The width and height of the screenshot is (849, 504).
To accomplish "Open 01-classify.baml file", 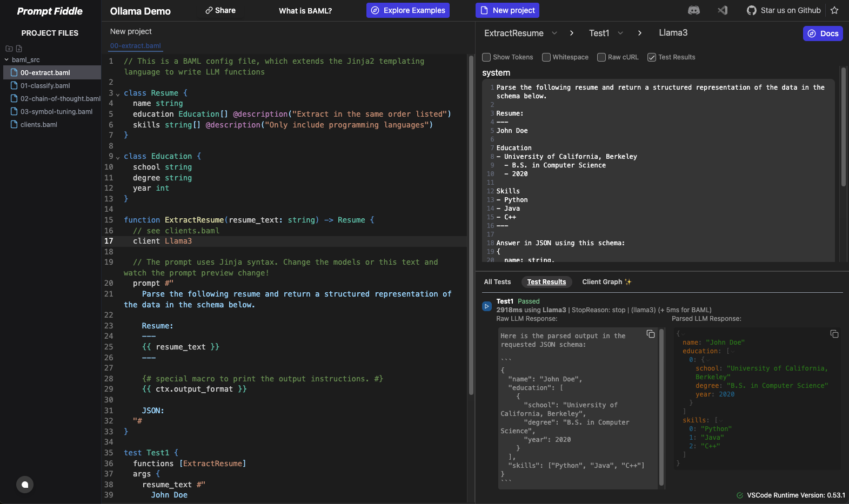I will tap(45, 86).
